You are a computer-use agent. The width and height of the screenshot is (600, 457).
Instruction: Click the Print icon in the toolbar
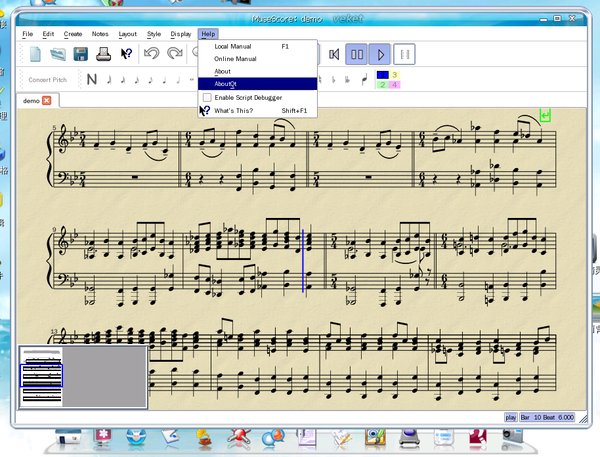point(104,54)
